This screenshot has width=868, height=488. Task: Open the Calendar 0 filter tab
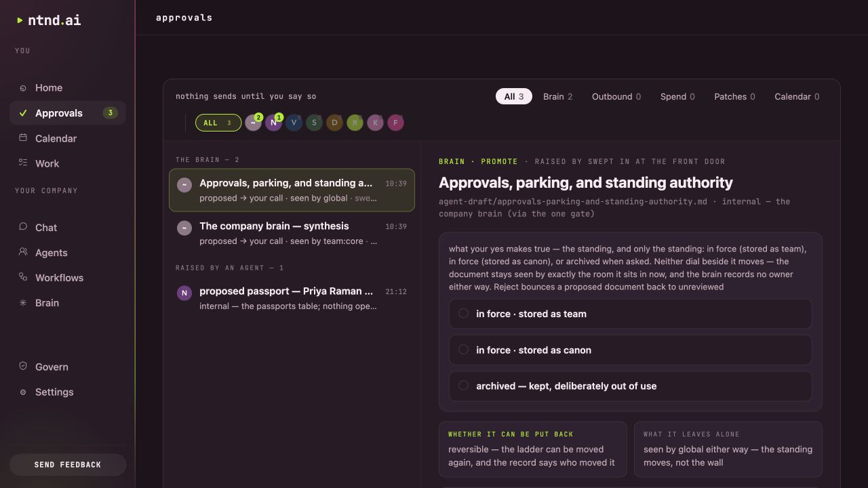point(797,96)
